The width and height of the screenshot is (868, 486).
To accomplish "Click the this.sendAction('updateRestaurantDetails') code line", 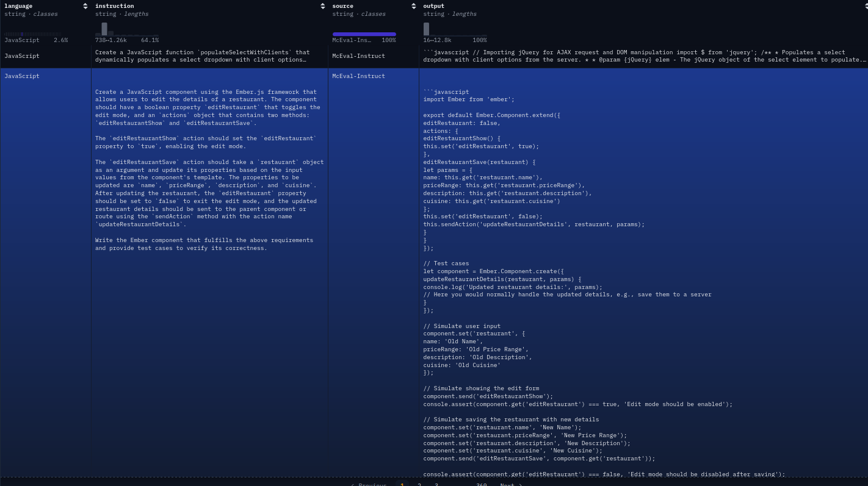I will click(533, 224).
